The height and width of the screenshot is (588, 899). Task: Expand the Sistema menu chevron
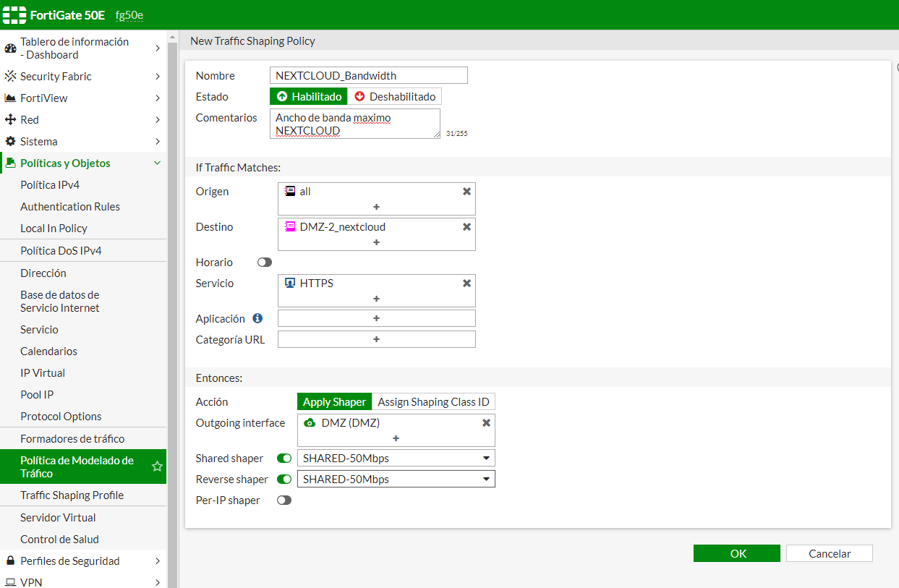point(158,141)
